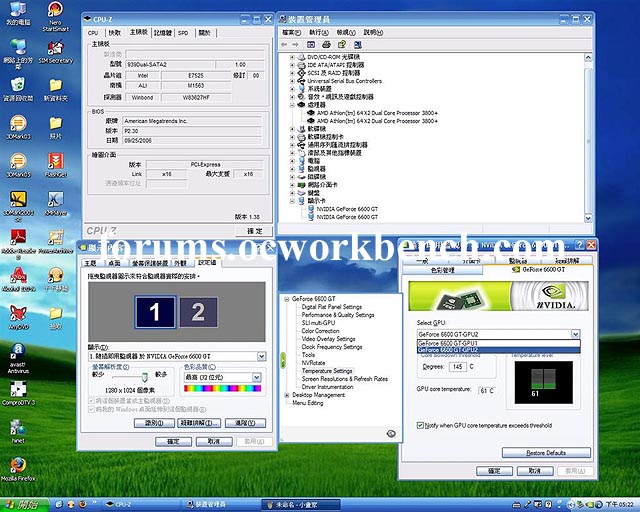640x512 pixels.
Task: Open the hinet desktop shortcut
Action: point(18,432)
